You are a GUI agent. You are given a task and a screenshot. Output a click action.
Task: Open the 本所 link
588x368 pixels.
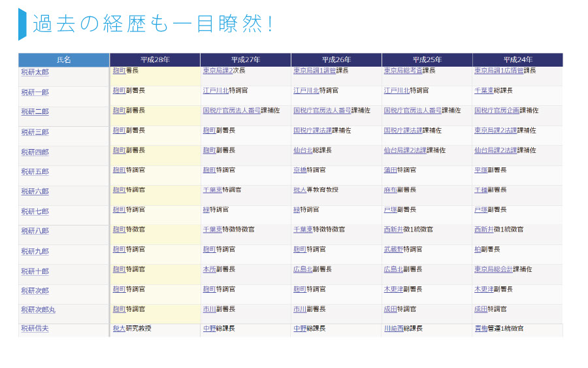209,269
